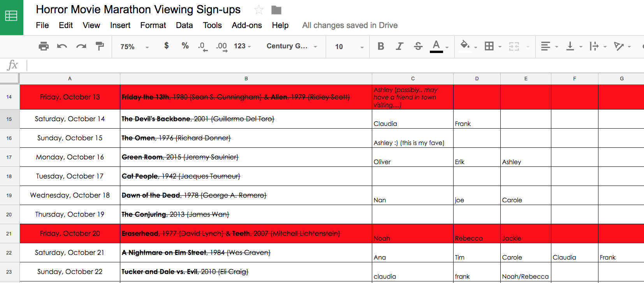
Task: Click inside the formula bar
Action: 311,65
